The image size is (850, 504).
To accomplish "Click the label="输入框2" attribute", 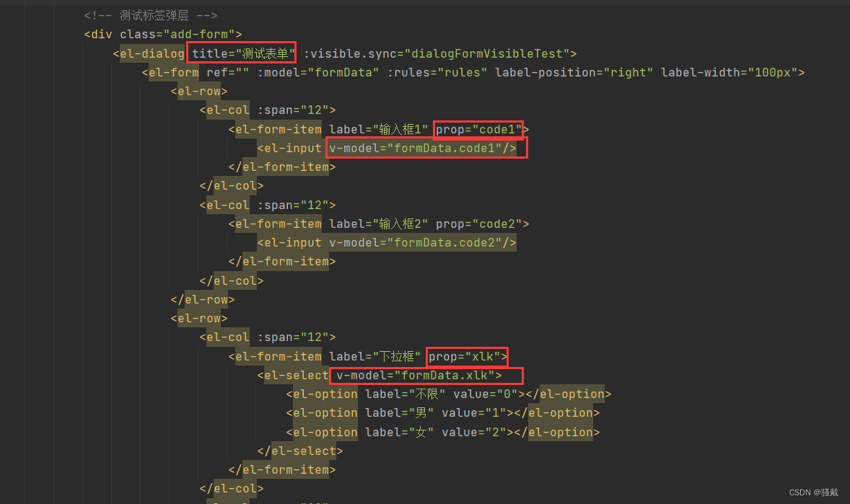I will [x=379, y=224].
